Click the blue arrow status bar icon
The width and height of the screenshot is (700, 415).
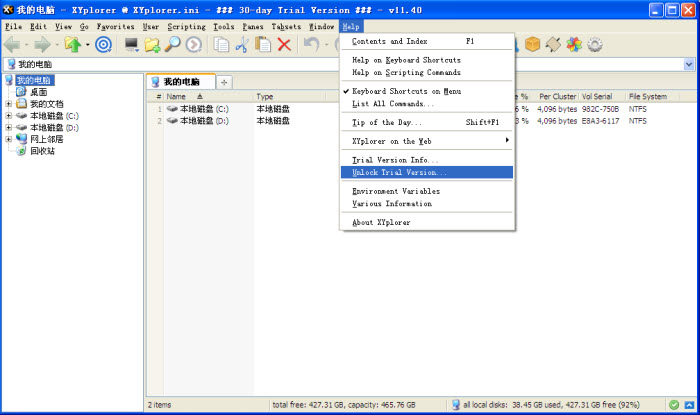point(689,405)
